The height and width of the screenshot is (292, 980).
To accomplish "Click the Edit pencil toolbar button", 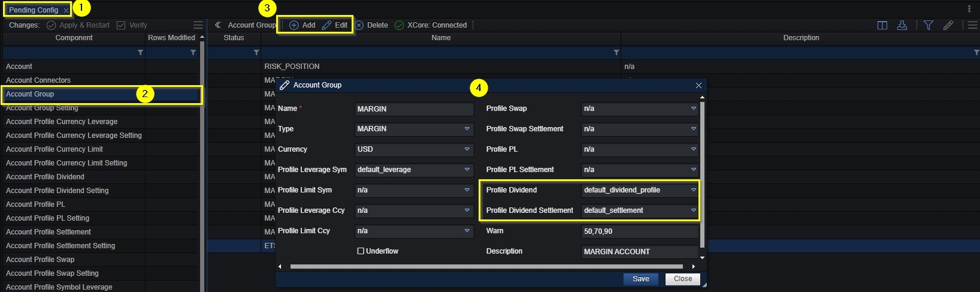I will pyautogui.click(x=334, y=25).
